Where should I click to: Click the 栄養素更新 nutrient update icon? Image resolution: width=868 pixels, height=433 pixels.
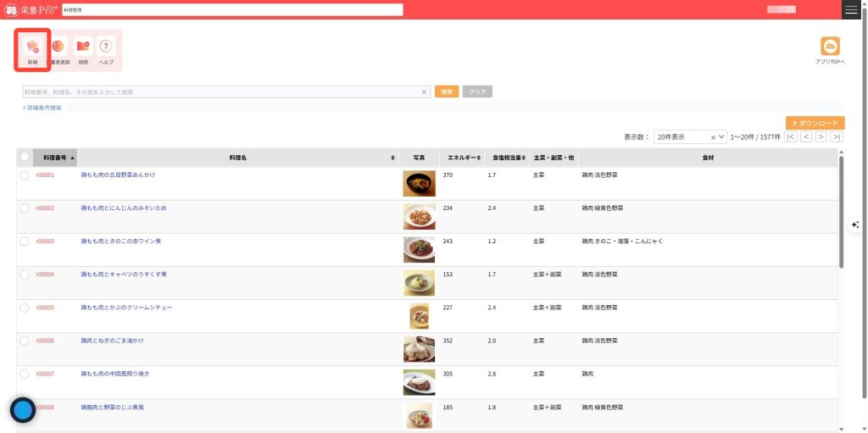[x=58, y=47]
